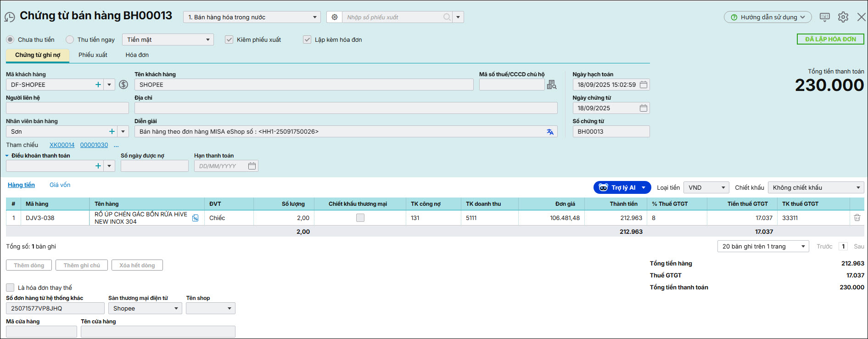Select the Thu tiền ngay radio button
The height and width of the screenshot is (339, 868).
[70, 40]
